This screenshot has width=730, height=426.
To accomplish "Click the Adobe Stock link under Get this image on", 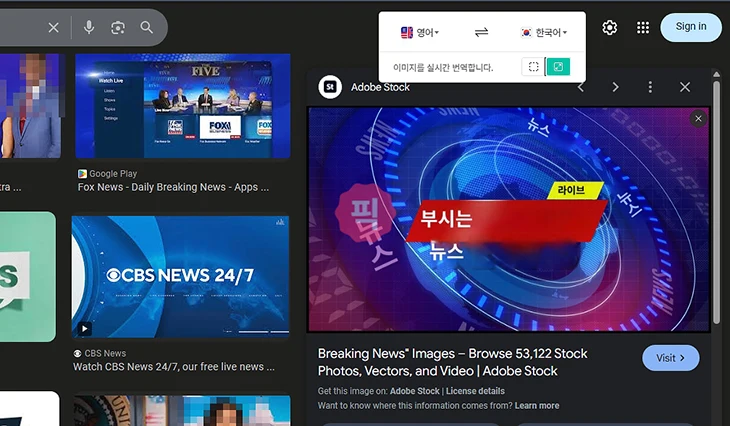I will coord(414,391).
